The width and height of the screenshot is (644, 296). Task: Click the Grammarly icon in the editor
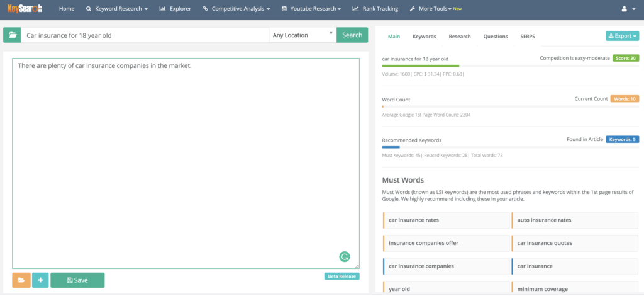coord(344,258)
